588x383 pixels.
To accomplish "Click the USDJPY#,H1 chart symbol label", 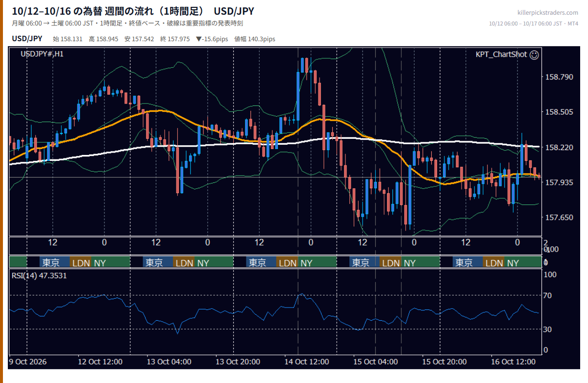I will 42,54.
